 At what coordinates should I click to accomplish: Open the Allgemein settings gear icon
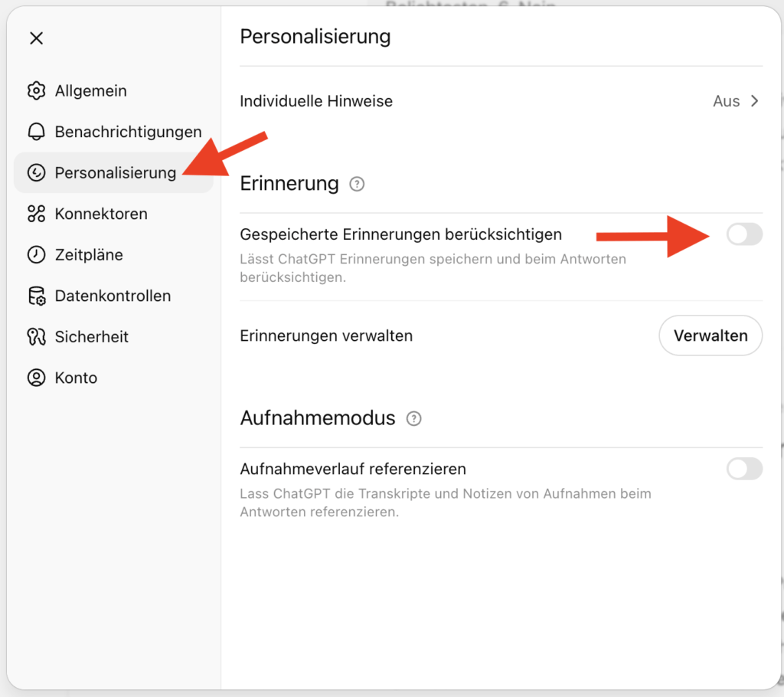[x=36, y=90]
